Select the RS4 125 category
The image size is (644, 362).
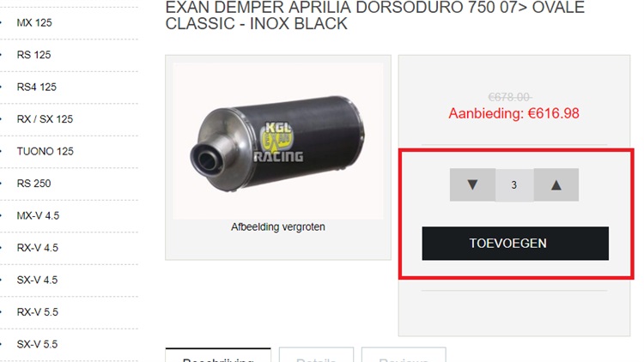click(x=37, y=87)
